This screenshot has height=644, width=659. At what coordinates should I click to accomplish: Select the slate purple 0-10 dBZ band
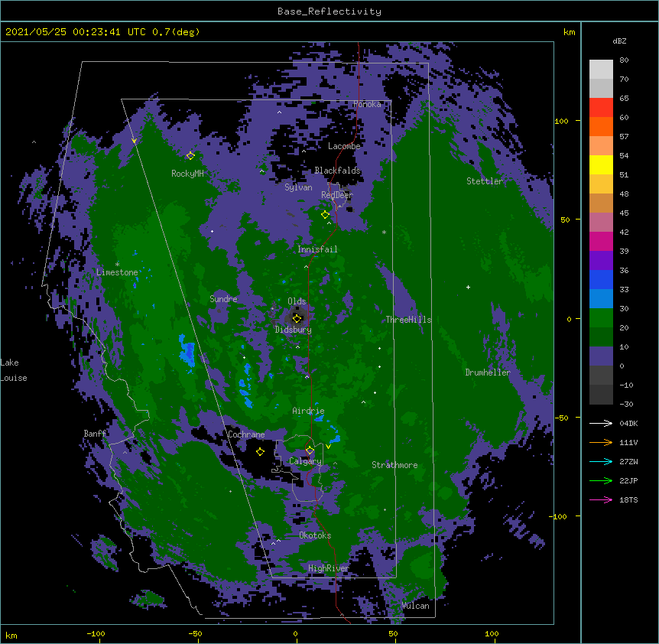pyautogui.click(x=601, y=356)
